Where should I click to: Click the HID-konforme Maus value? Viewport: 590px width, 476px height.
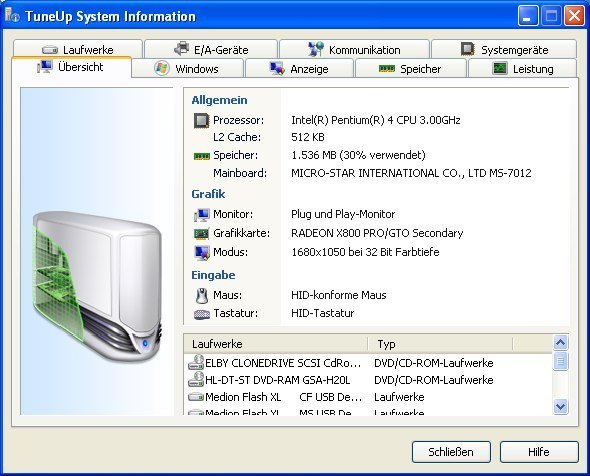[x=339, y=295]
